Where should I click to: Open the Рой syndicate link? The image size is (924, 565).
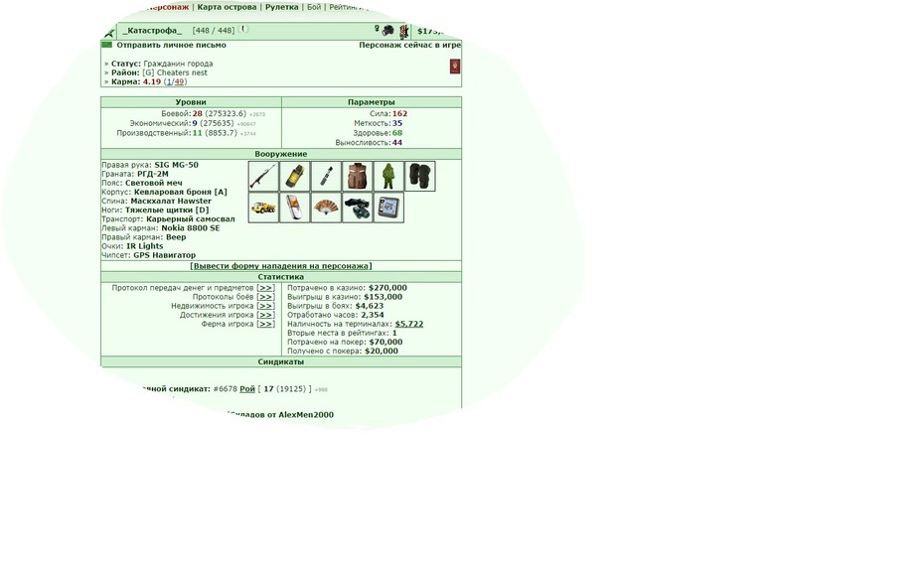(247, 389)
